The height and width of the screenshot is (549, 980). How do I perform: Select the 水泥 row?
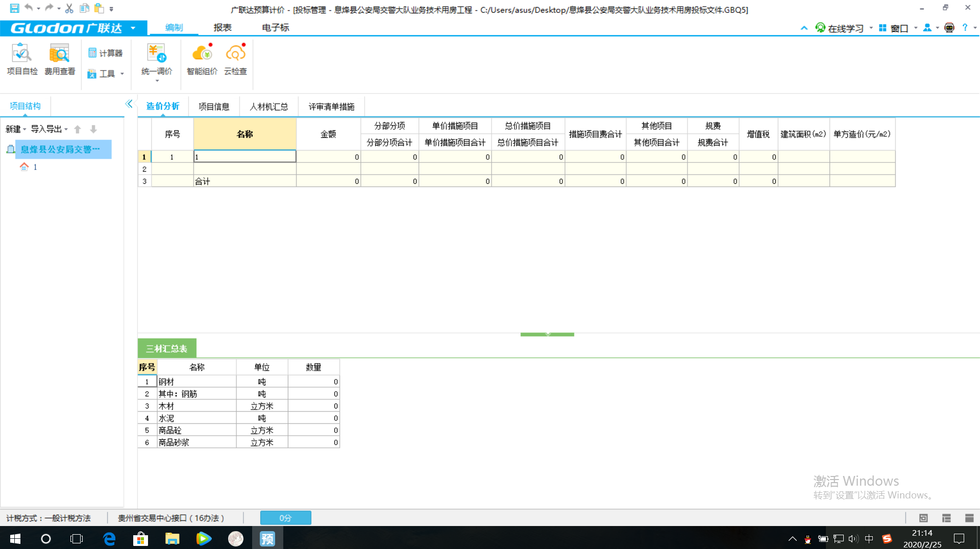pyautogui.click(x=238, y=418)
